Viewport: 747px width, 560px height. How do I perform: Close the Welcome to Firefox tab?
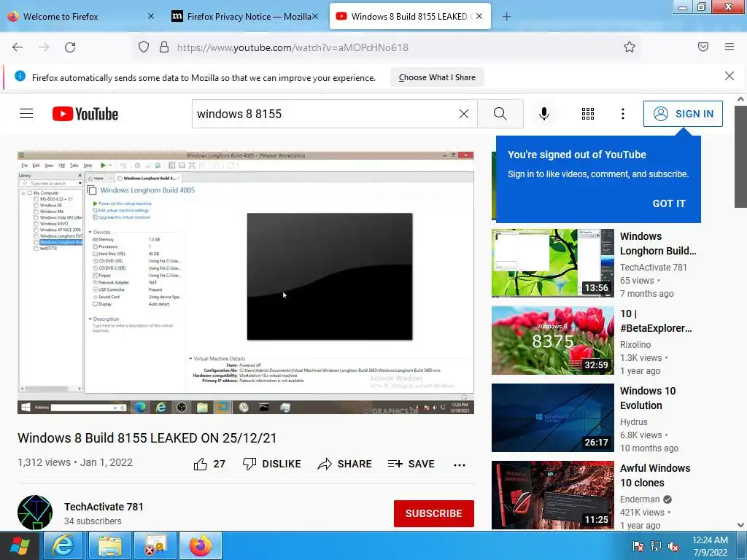click(x=150, y=16)
